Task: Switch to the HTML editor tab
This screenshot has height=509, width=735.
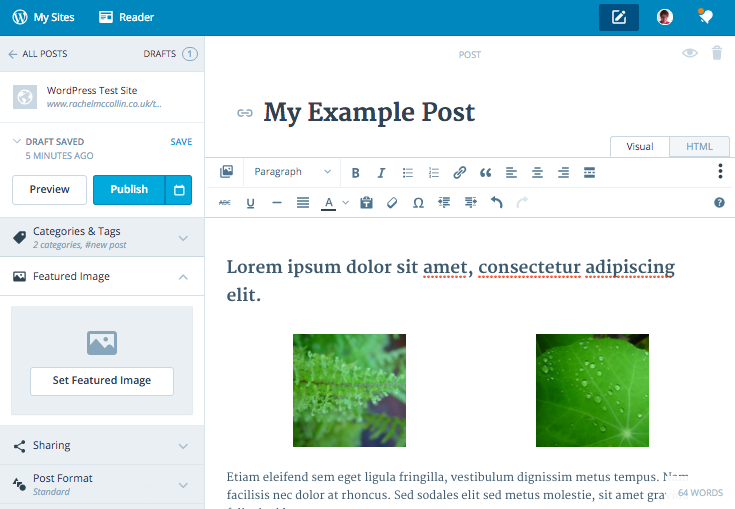Action: click(699, 147)
